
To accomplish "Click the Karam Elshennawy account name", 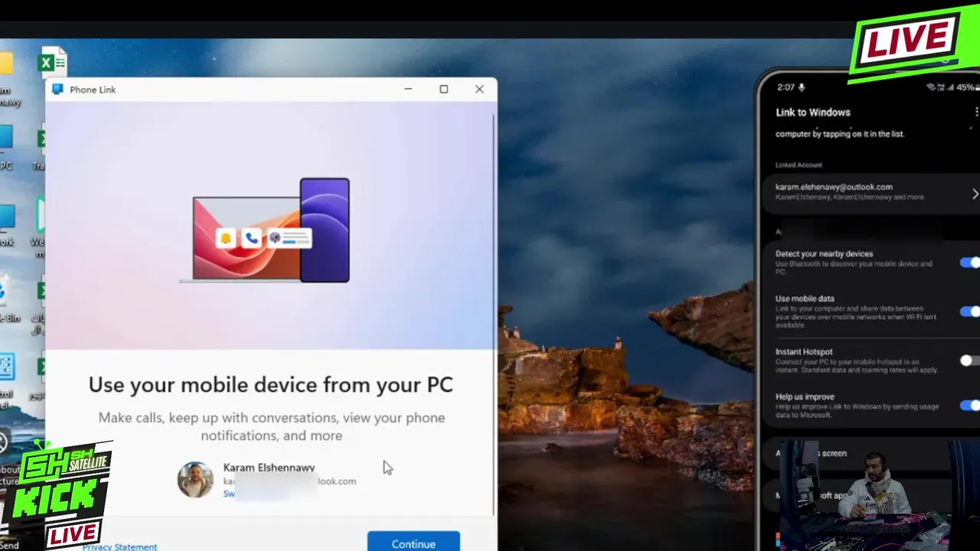I will click(x=269, y=467).
